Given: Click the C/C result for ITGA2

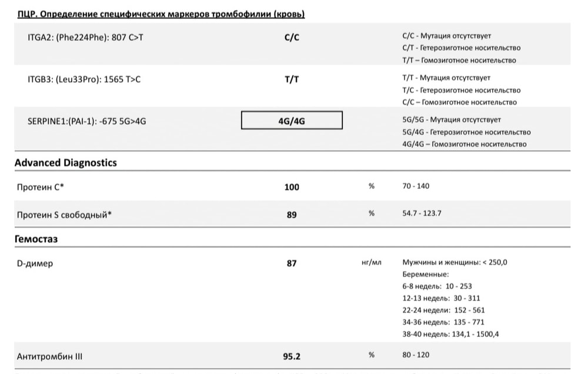Looking at the screenshot, I should pos(292,37).
